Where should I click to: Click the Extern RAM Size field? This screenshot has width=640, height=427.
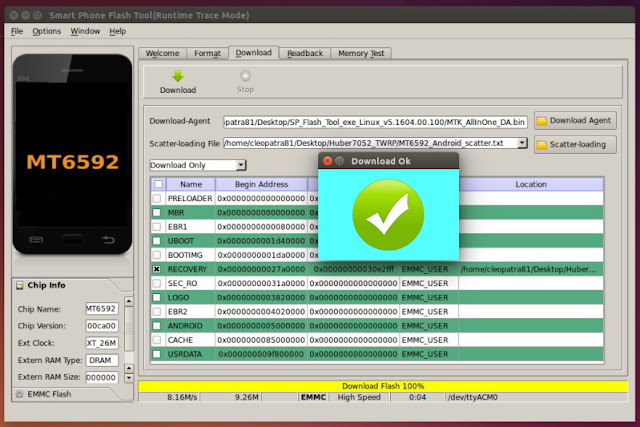[x=102, y=377]
